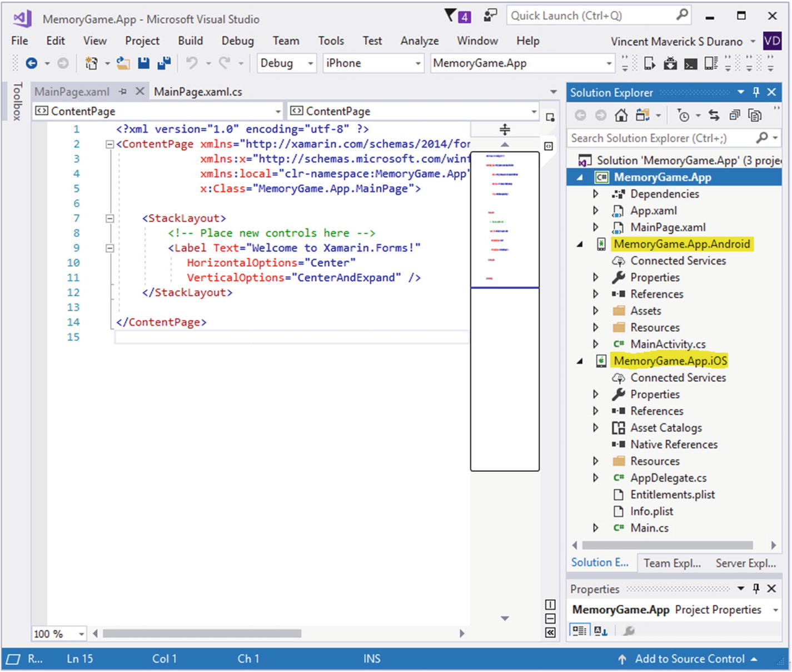792x672 pixels.
Task: Click the Redo toolbar icon
Action: pos(225,63)
